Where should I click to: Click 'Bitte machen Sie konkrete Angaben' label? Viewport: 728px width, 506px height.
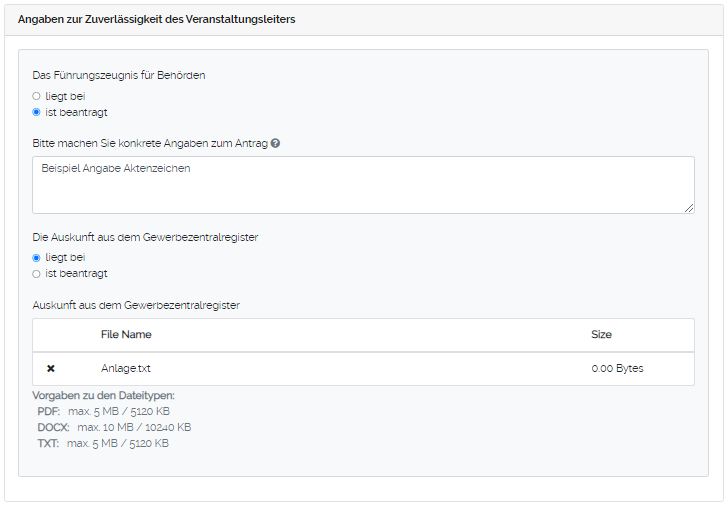click(150, 143)
